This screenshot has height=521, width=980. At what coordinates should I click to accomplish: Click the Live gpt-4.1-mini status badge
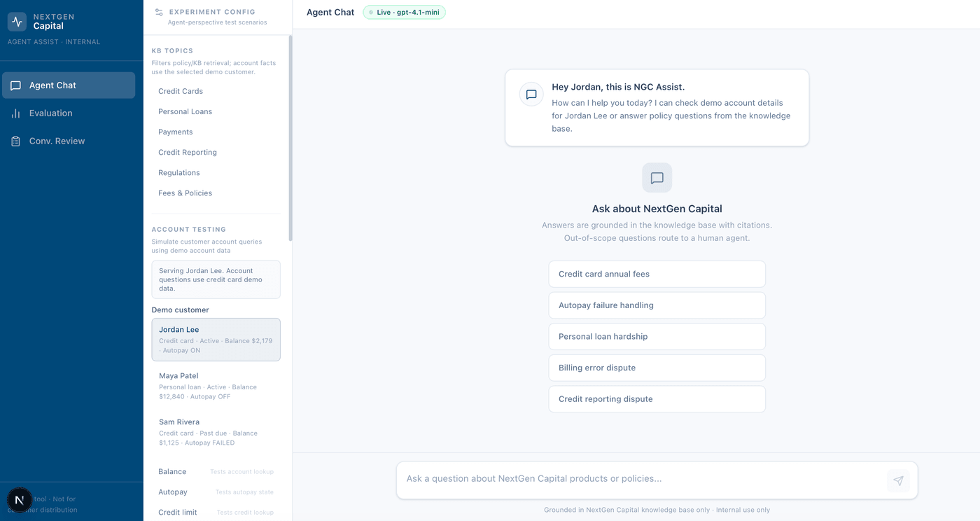(405, 13)
